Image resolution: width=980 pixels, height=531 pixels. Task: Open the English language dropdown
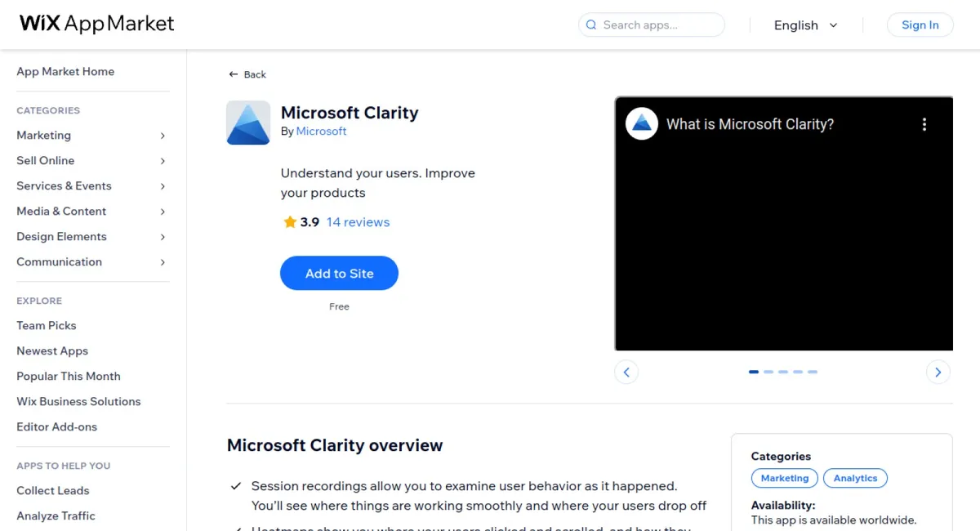click(x=806, y=25)
